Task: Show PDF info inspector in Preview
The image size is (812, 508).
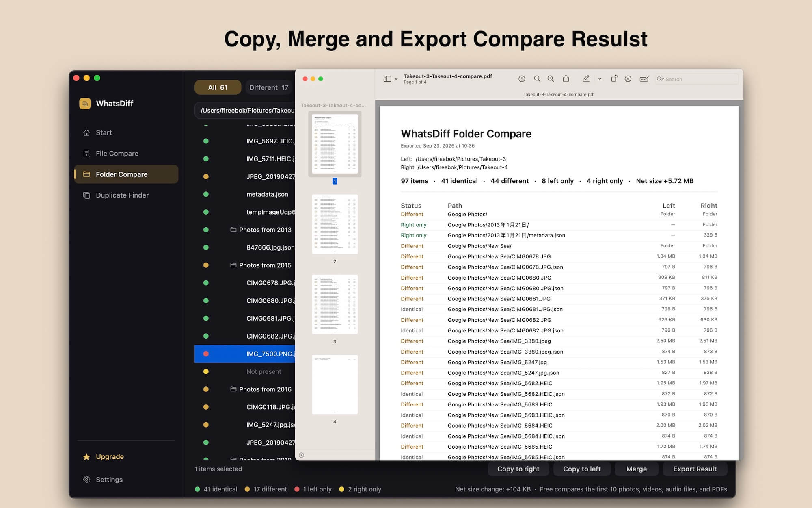Action: [522, 79]
